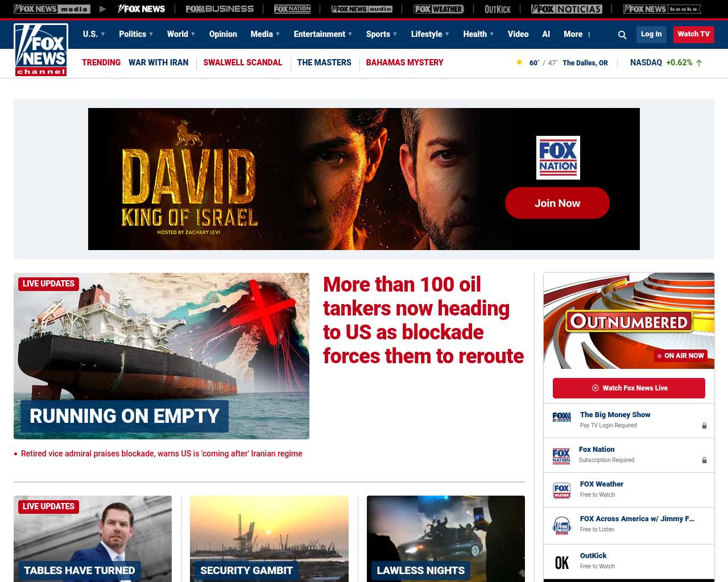The image size is (728, 582).
Task: Open the Security Gambit story thumbnail
Action: point(269,538)
